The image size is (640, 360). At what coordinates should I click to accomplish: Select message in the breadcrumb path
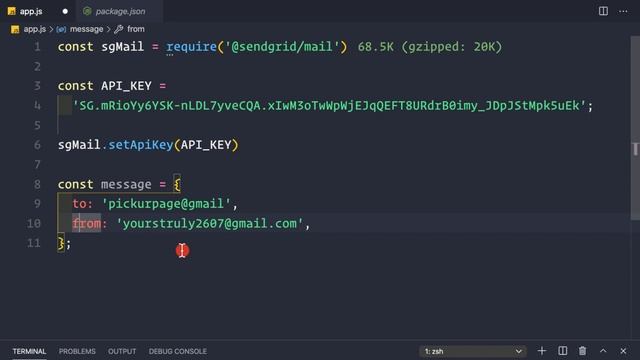[x=87, y=29]
